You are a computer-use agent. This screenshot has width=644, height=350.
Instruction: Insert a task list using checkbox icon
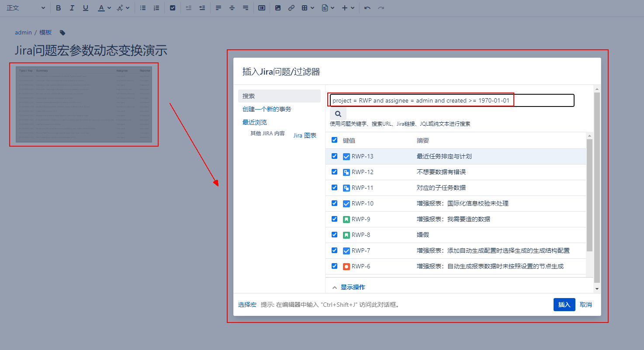173,8
